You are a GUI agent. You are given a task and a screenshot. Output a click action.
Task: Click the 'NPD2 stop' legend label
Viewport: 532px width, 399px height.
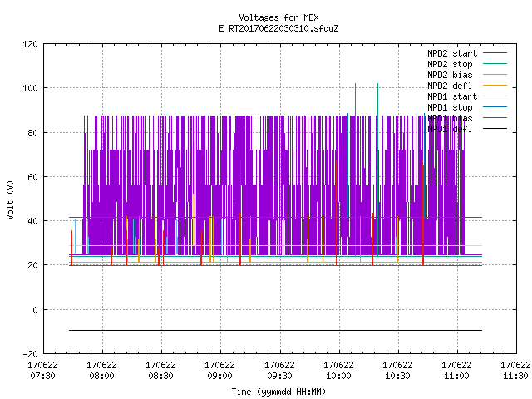point(450,64)
